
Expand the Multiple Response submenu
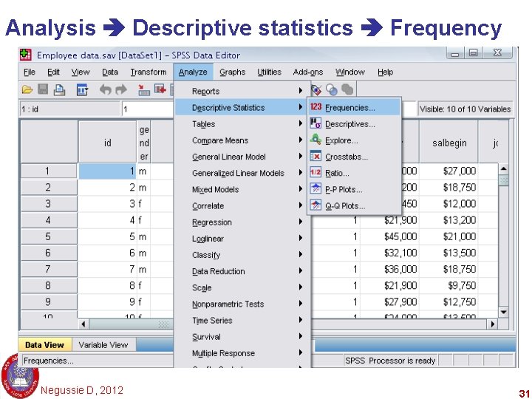coord(242,353)
